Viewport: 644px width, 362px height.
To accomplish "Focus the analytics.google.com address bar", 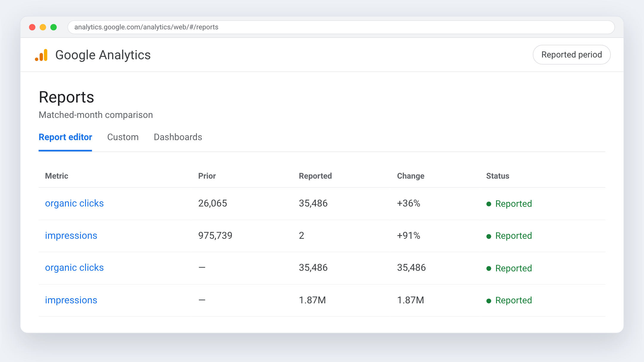I will [341, 27].
